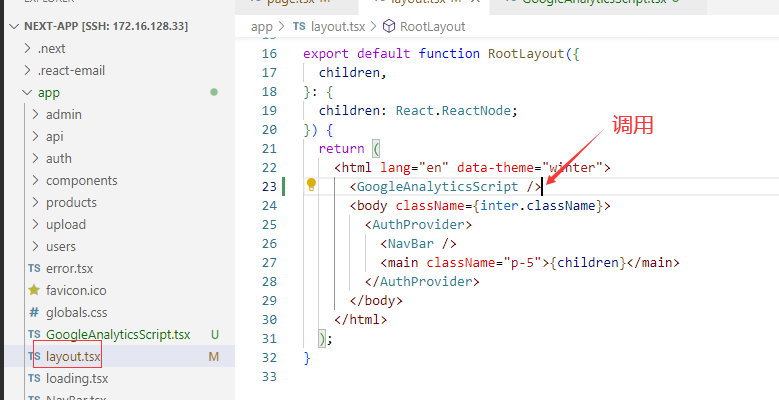The width and height of the screenshot is (779, 400).
Task: Click the inter.className expression
Action: coord(538,206)
